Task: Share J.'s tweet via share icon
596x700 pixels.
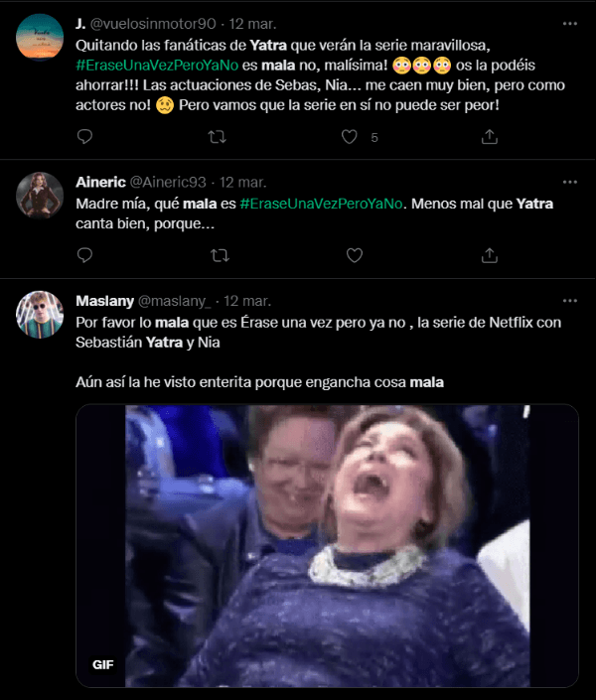Action: click(489, 137)
